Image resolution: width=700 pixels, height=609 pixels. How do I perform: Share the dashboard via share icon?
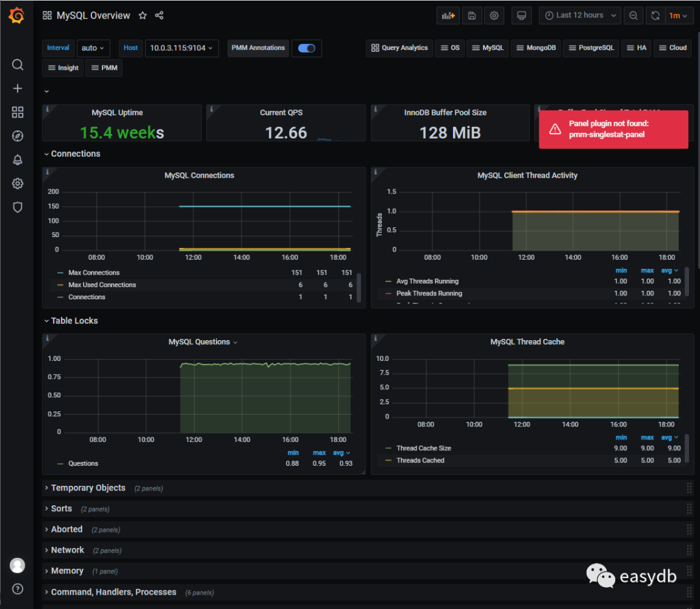pyautogui.click(x=159, y=16)
